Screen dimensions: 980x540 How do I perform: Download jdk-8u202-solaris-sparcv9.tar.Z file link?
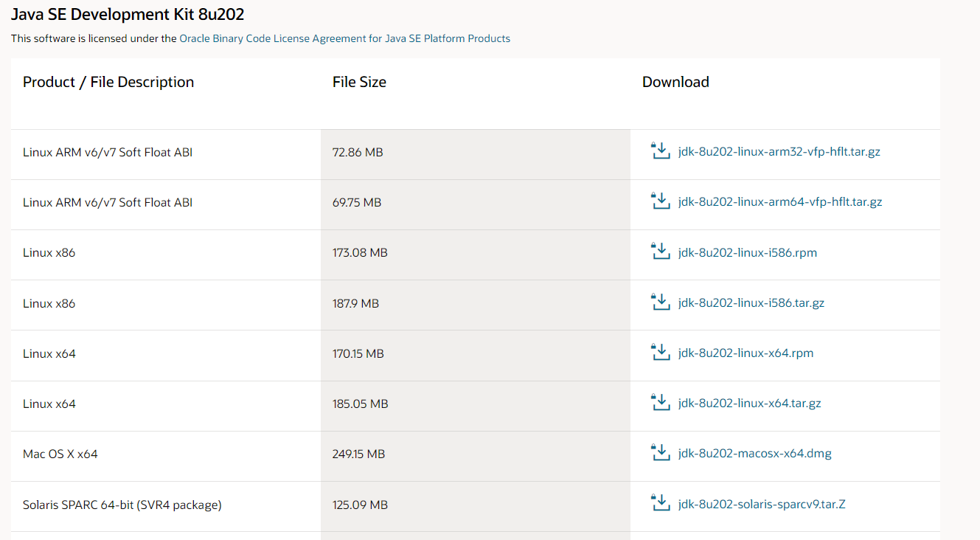point(762,505)
